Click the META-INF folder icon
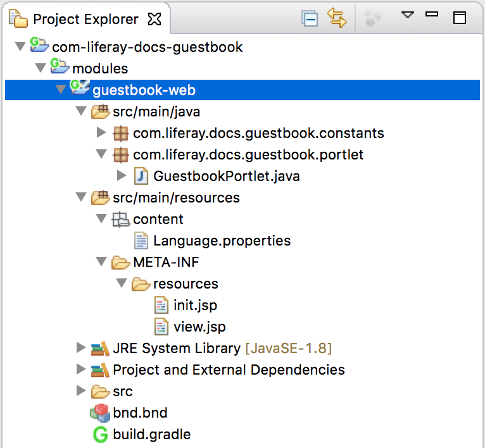The image size is (485, 448). pyautogui.click(x=121, y=263)
